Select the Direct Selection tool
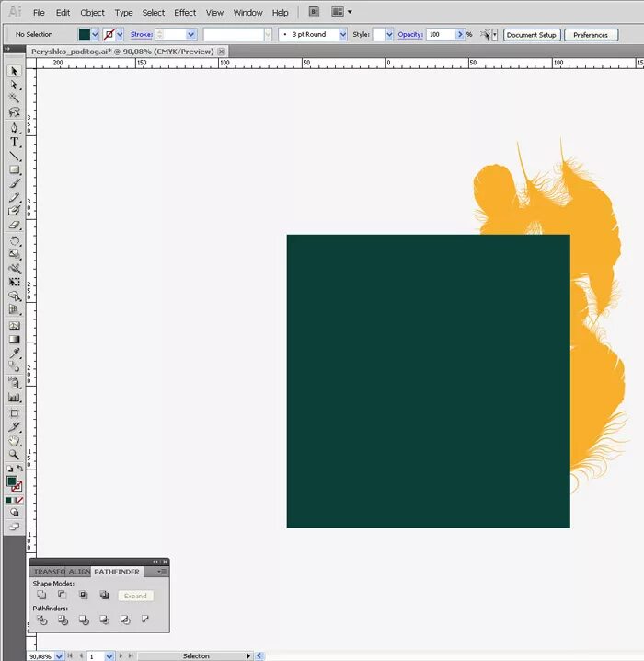 pos(14,85)
